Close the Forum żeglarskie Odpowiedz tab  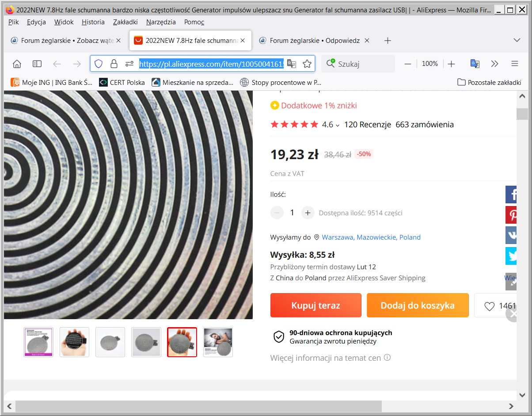(x=366, y=41)
